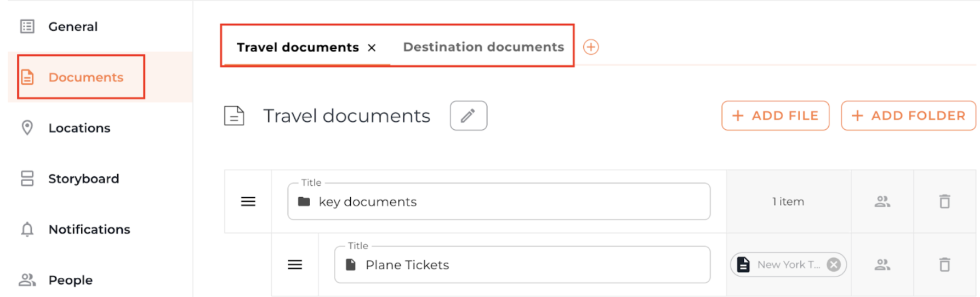Add a new documents tab with plus icon
The width and height of the screenshot is (980, 297).
590,47
